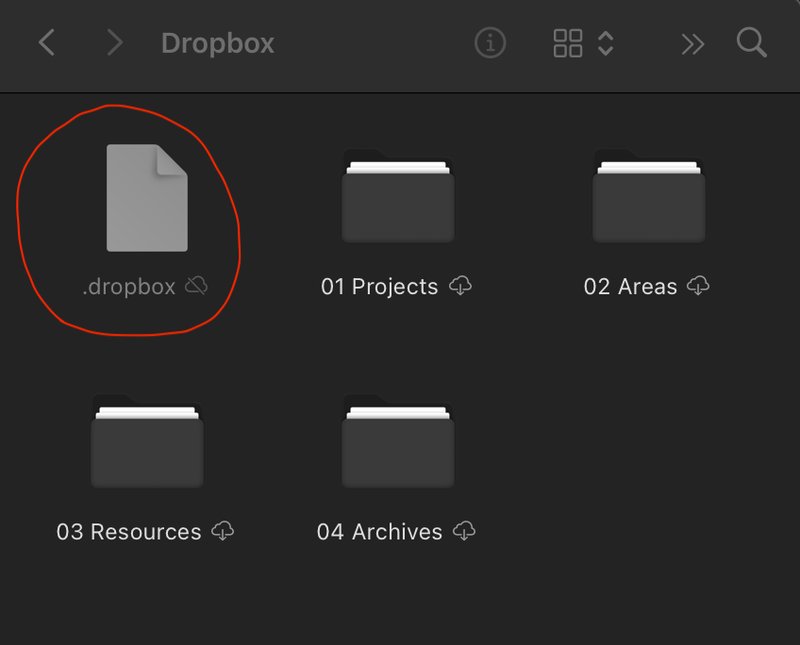Click the 01 Projects label

tap(380, 286)
